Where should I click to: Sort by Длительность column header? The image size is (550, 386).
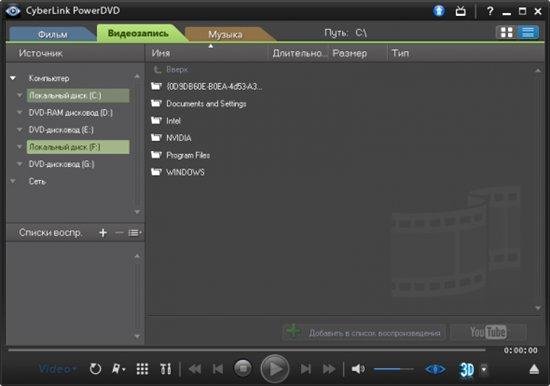tap(299, 53)
